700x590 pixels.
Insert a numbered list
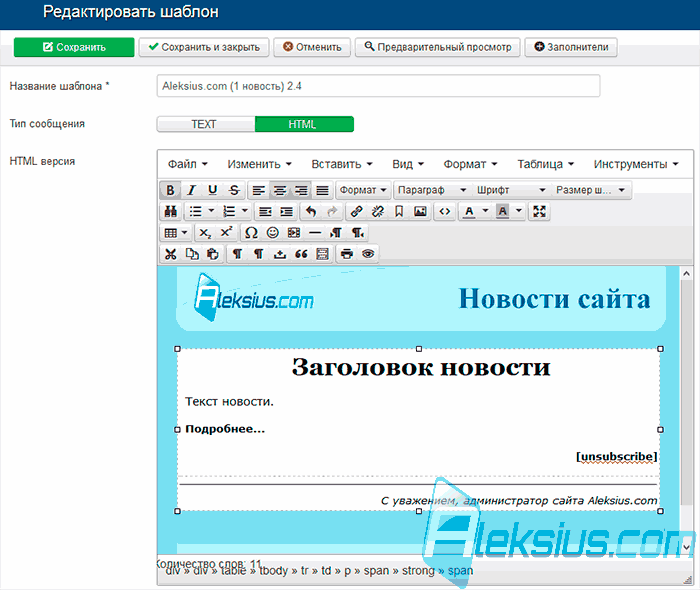[229, 212]
